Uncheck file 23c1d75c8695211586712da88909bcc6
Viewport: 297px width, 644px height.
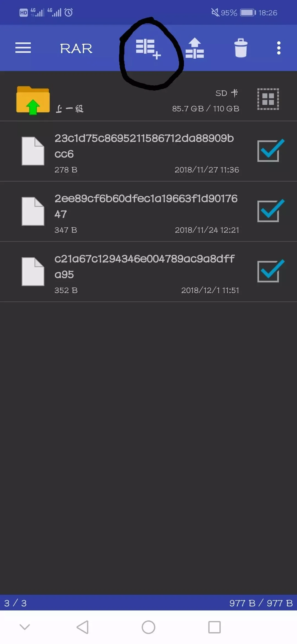[271, 151]
